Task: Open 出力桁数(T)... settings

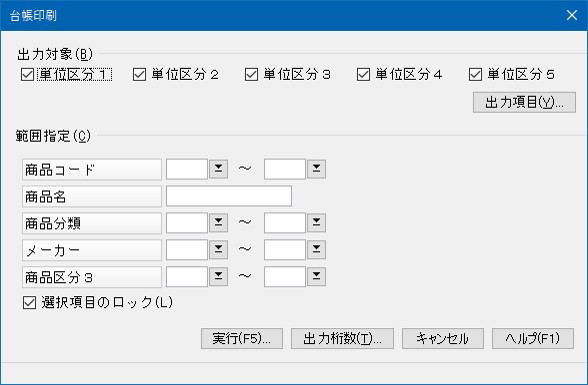Action: (342, 339)
